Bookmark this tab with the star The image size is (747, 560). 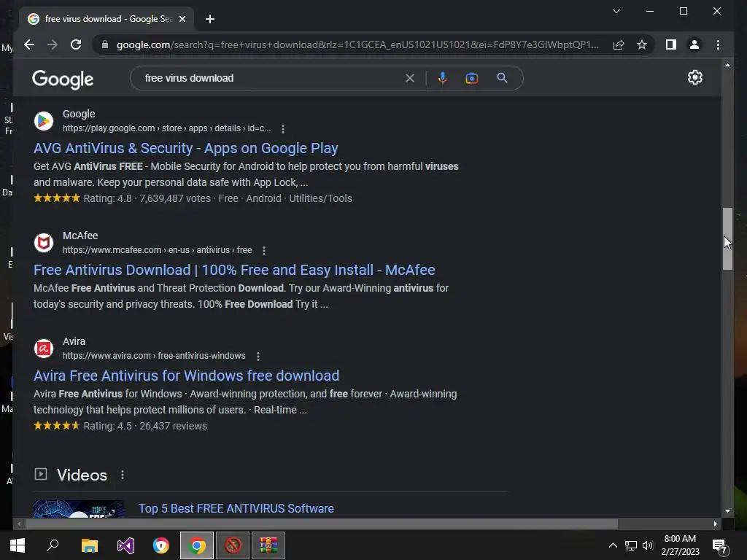tap(642, 44)
